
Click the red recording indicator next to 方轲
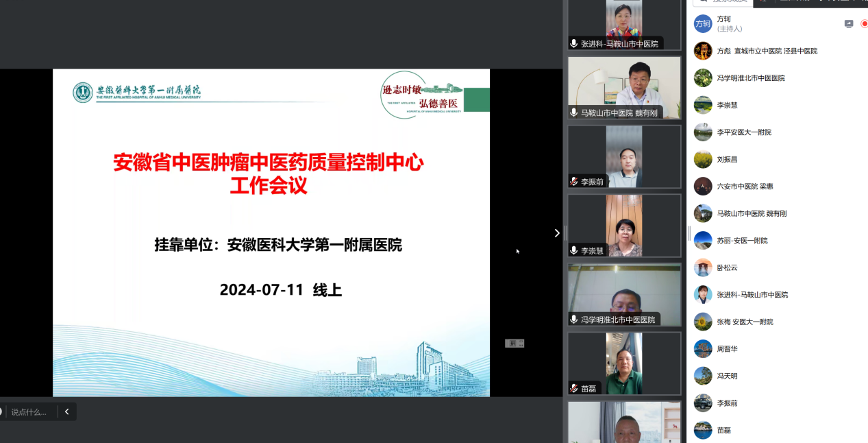[x=864, y=24]
